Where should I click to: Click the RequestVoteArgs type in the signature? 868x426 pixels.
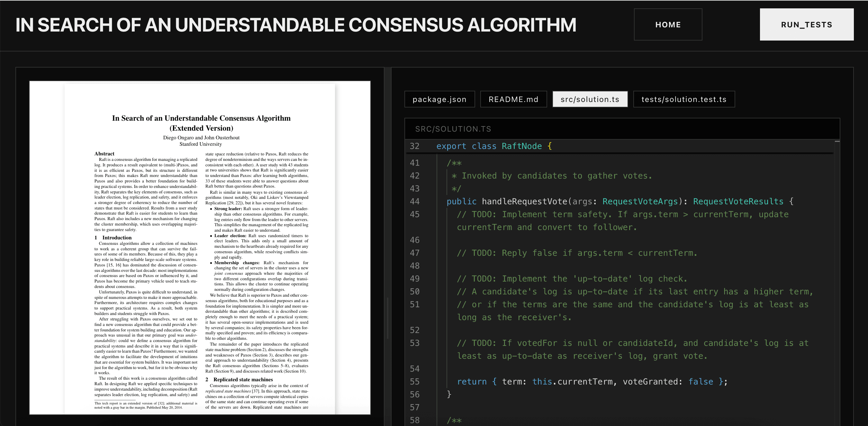tap(639, 201)
